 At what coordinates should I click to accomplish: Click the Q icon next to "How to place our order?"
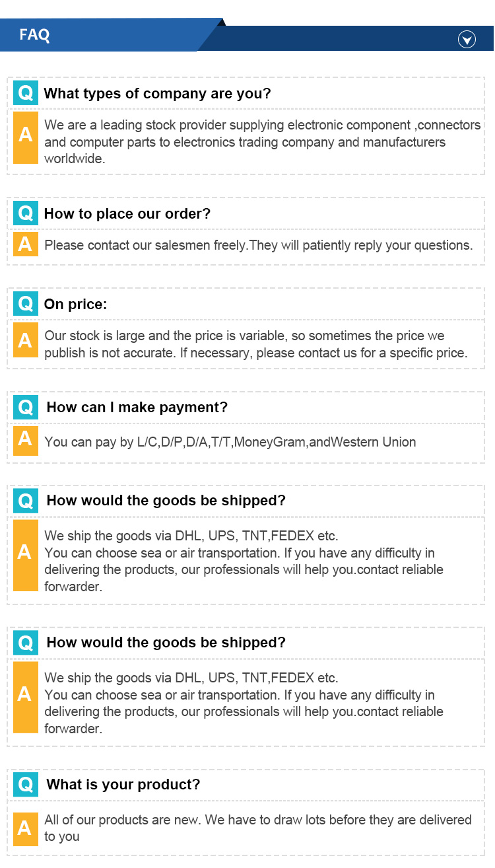click(x=26, y=213)
